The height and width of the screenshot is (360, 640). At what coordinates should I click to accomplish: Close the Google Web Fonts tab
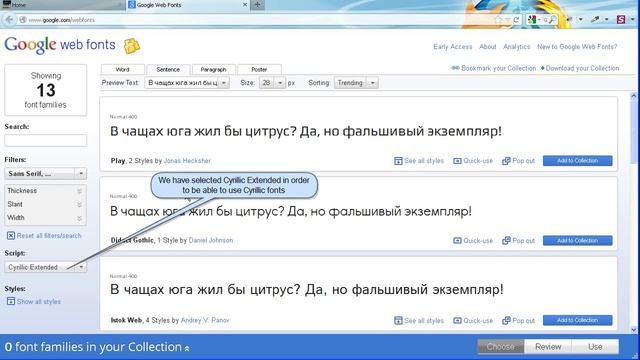(245, 5)
